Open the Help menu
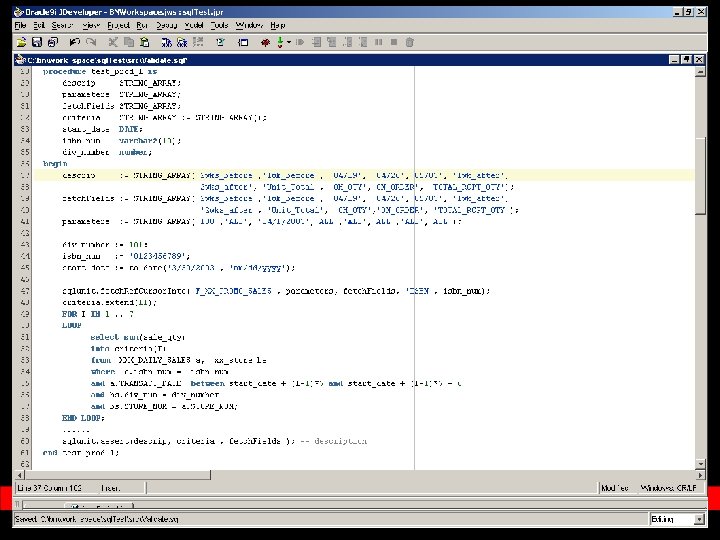 coord(277,25)
